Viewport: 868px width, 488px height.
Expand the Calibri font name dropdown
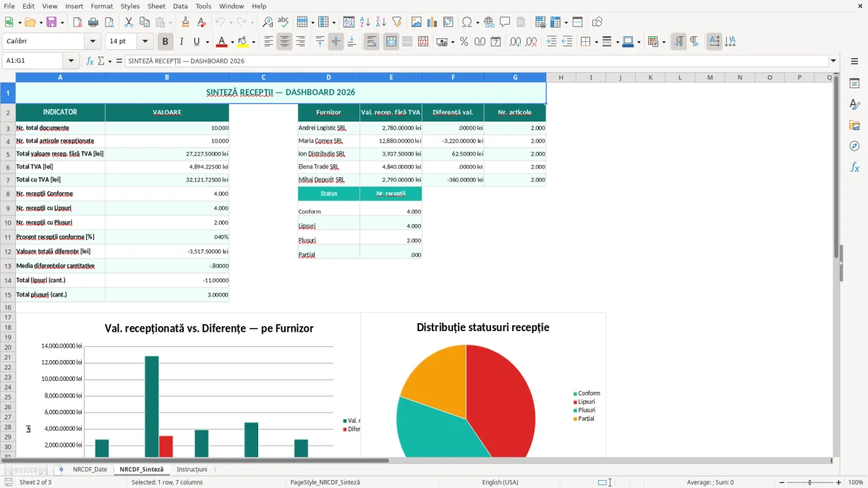(x=93, y=42)
